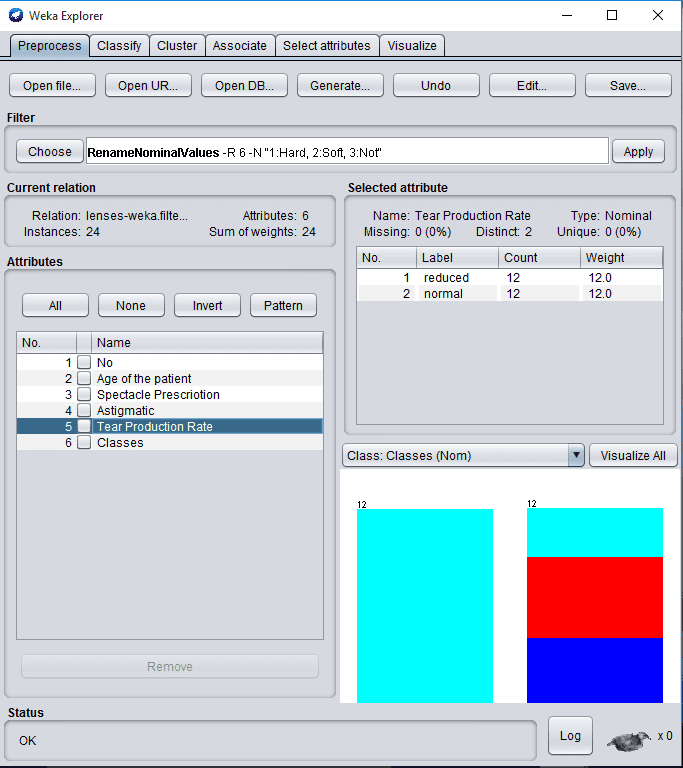Select the 'Classes' attribute row
Viewport: 683px width, 768px height.
pos(170,442)
